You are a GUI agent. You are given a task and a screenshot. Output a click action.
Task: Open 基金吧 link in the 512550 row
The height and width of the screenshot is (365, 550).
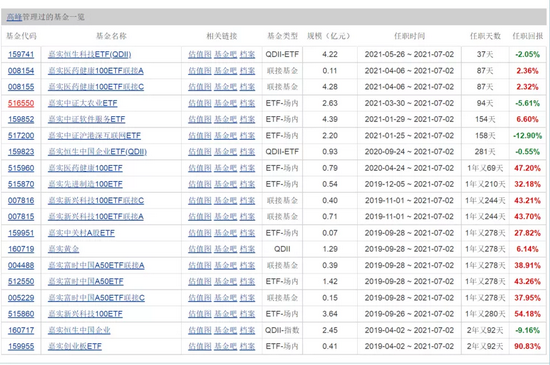(226, 282)
